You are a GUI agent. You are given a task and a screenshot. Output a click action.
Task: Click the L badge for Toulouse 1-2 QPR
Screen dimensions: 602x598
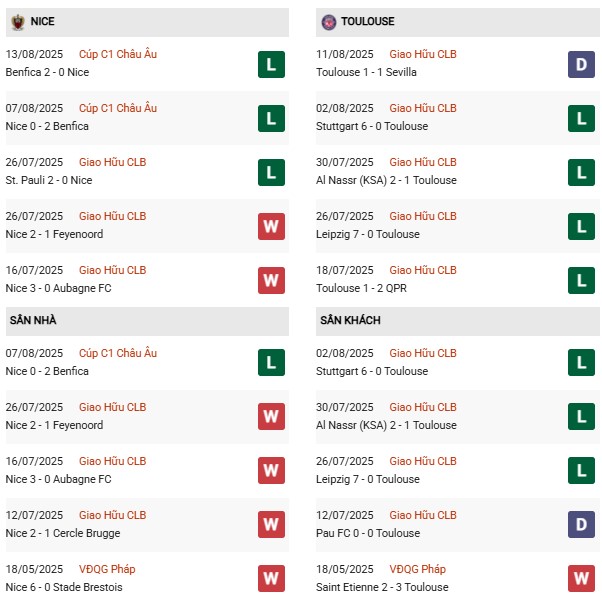(x=581, y=280)
